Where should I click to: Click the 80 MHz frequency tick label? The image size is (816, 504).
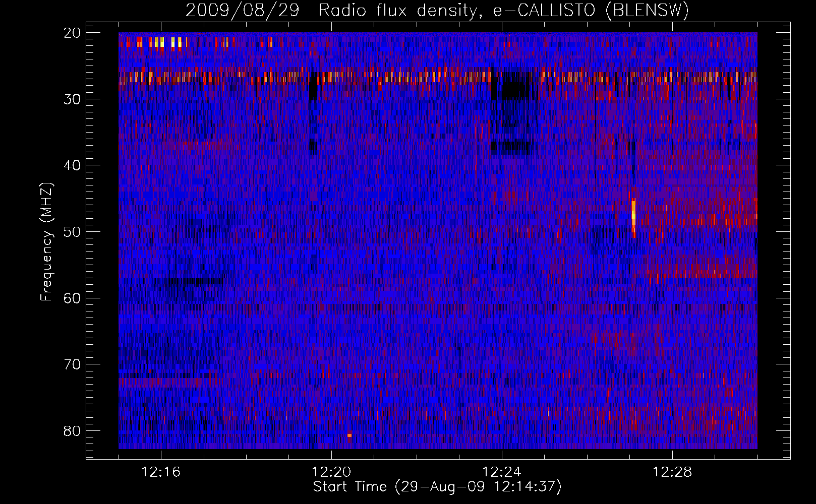(72, 431)
